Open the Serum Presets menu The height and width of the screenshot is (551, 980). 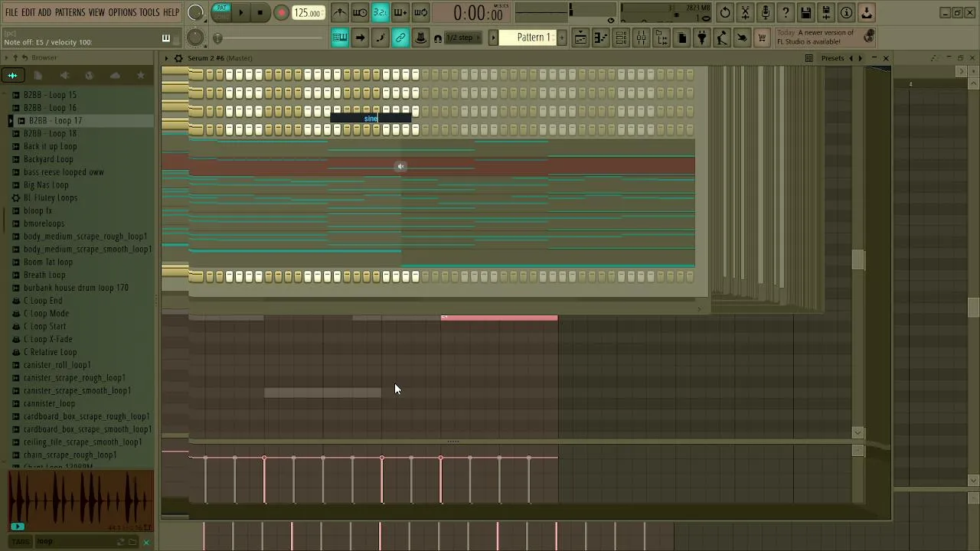[832, 58]
